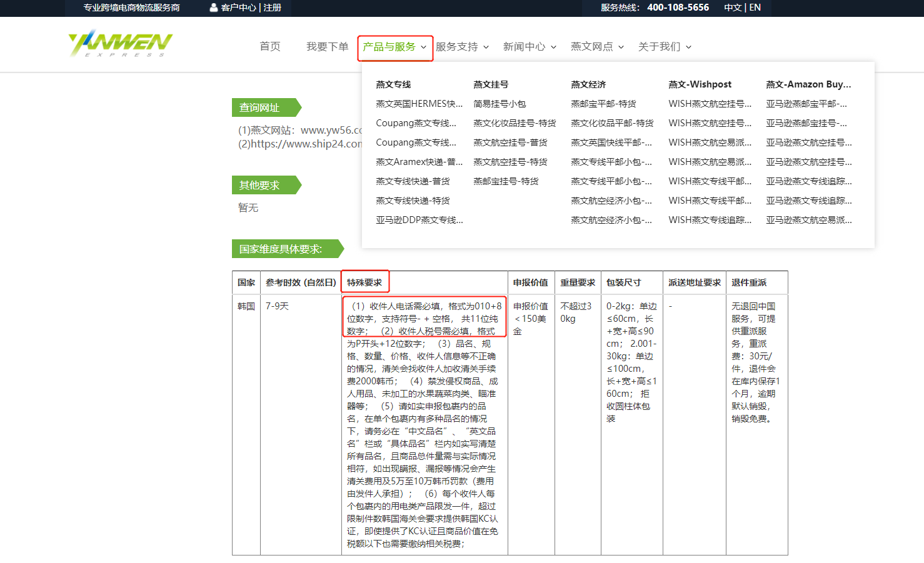Open the 客户中心 link in the top bar

point(238,7)
